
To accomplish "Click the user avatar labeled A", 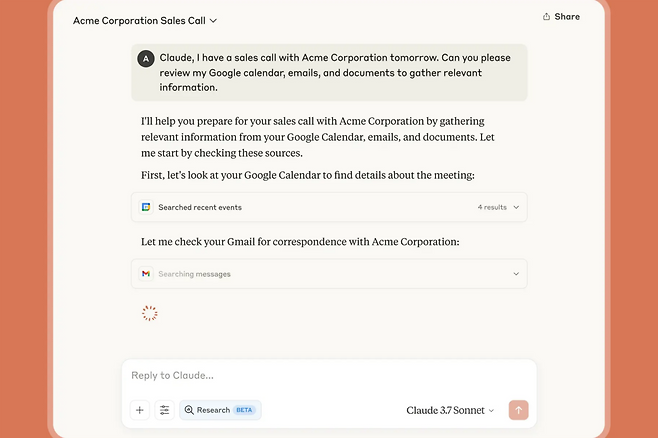I will tap(146, 59).
